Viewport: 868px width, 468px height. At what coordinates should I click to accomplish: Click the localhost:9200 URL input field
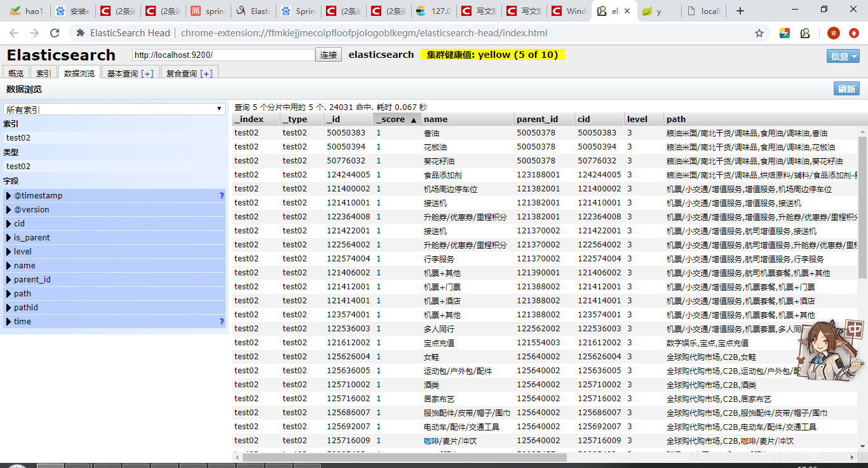(x=224, y=55)
